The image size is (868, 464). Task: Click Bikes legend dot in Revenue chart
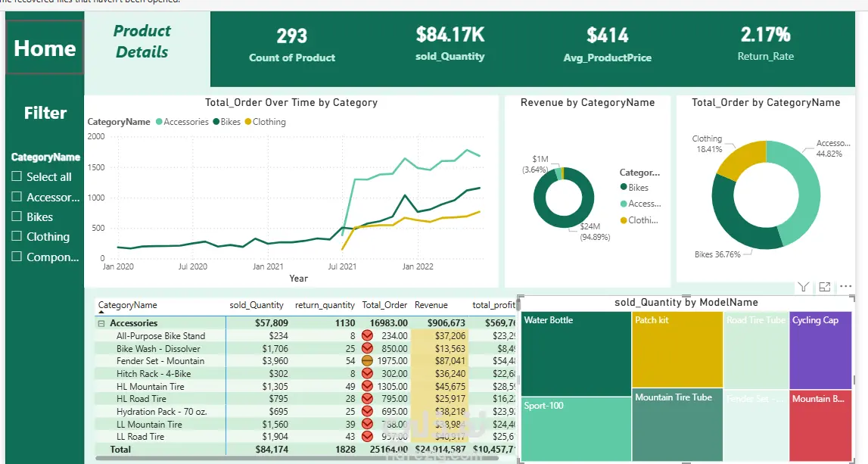pos(624,188)
